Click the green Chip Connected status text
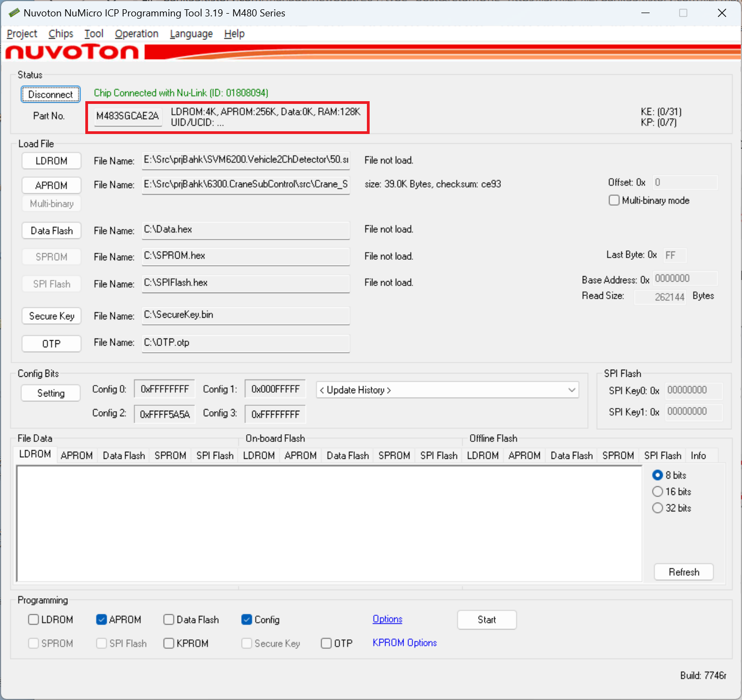The width and height of the screenshot is (742, 700). click(x=181, y=93)
